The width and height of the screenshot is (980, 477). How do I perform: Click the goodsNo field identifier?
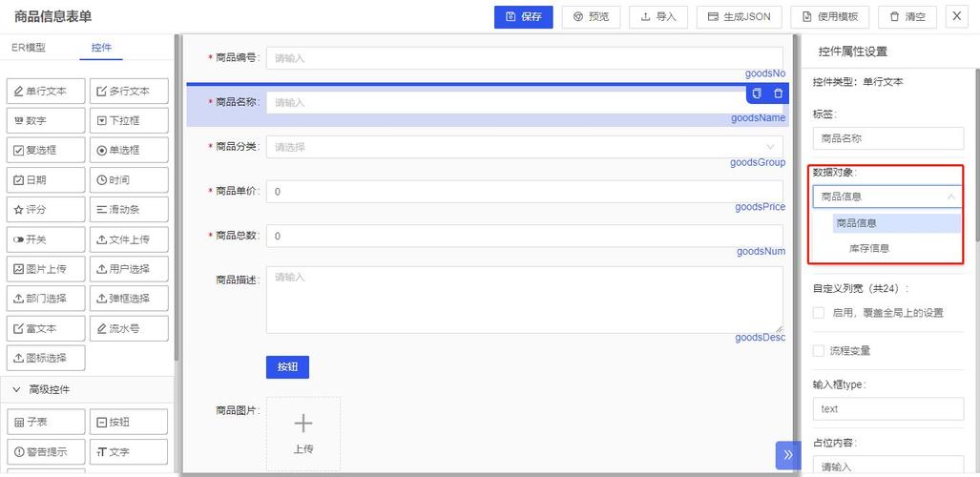point(765,73)
